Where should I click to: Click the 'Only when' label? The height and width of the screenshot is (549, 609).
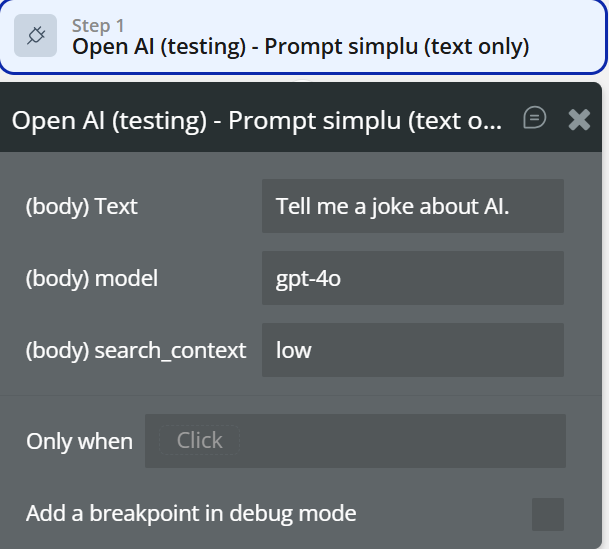coord(79,441)
